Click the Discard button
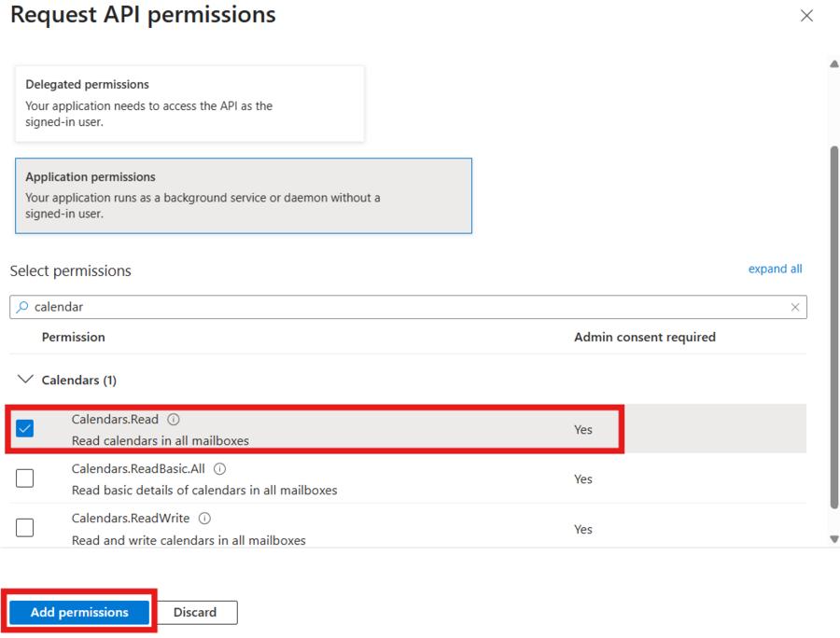 [195, 612]
